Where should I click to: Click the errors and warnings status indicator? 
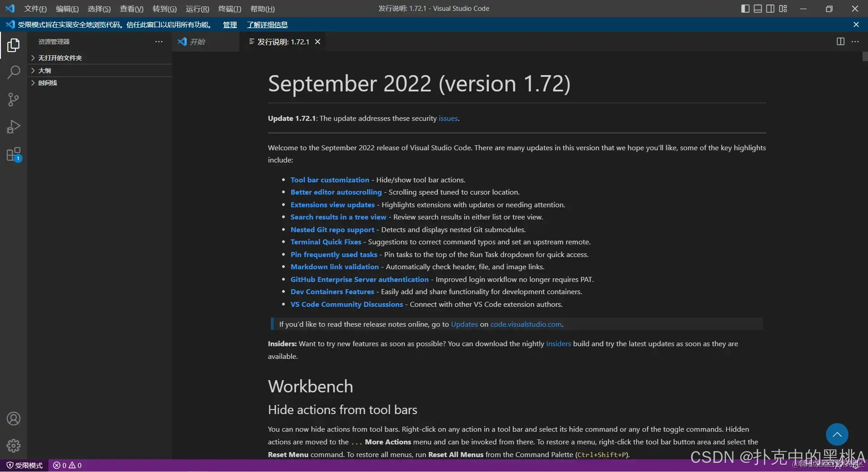tap(67, 465)
